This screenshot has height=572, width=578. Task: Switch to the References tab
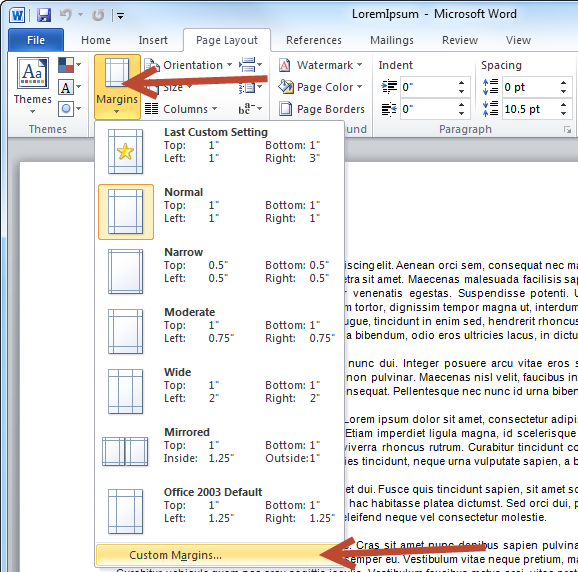point(314,40)
